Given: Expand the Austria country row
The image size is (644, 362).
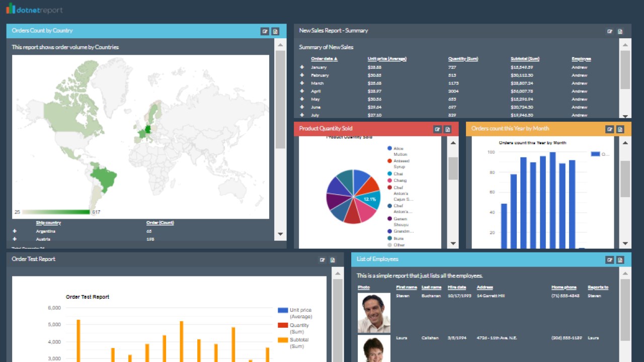Looking at the screenshot, I should pos(15,239).
